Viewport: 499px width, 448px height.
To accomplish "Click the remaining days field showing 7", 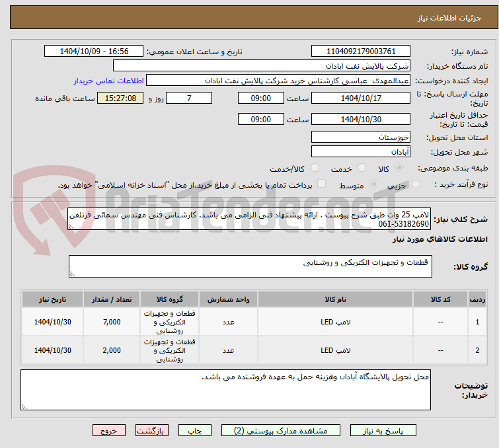I will [189, 98].
